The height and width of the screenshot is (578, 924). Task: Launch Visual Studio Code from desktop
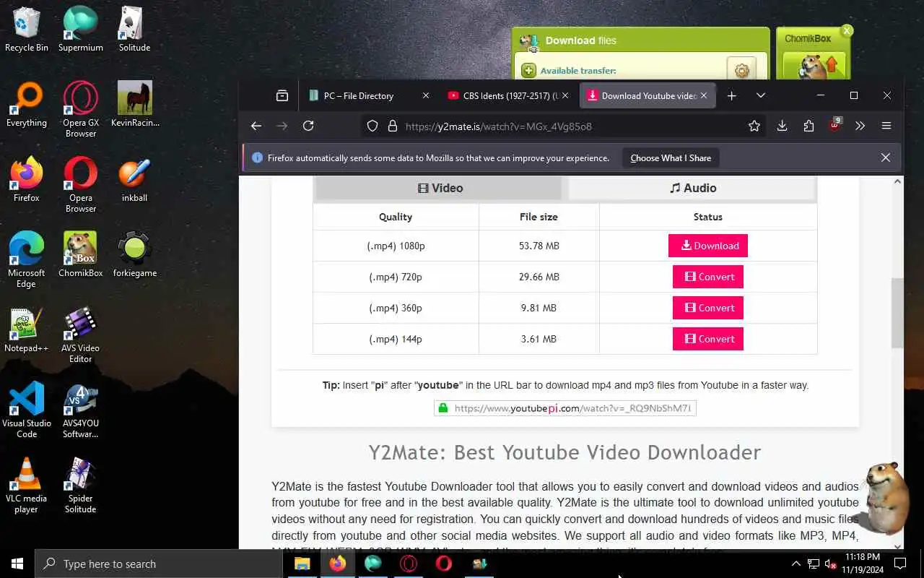pyautogui.click(x=27, y=410)
